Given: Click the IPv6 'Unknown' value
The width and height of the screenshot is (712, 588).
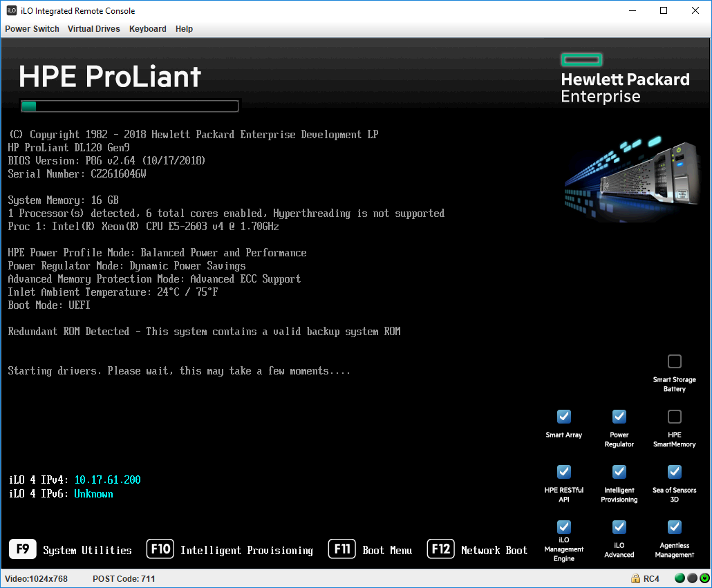Looking at the screenshot, I should pos(93,494).
